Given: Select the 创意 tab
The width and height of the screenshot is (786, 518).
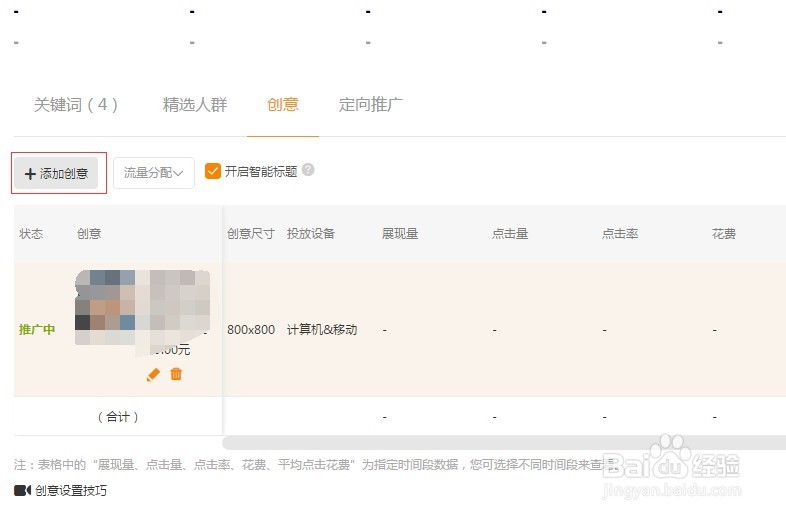Looking at the screenshot, I should (x=283, y=105).
